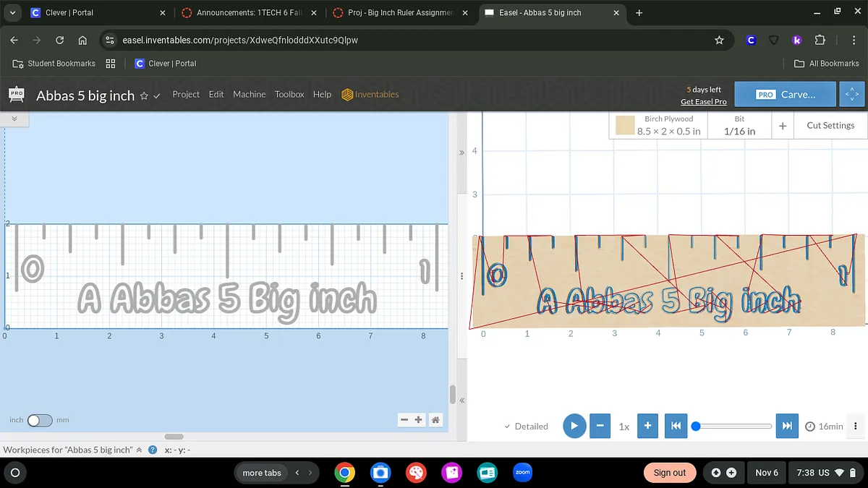Image resolution: width=868 pixels, height=488 pixels.
Task: Open the Machine menu
Action: tap(249, 95)
